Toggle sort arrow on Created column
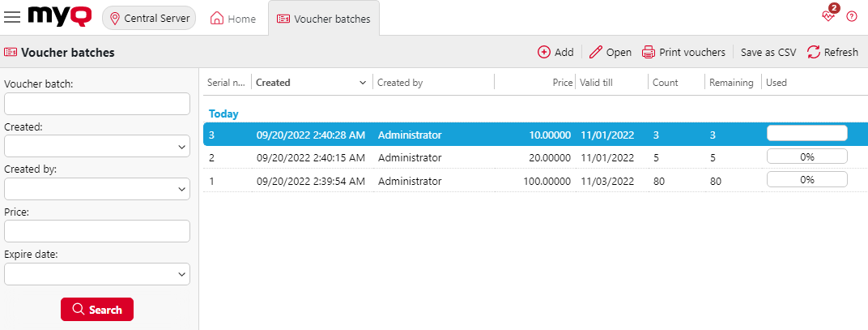 pyautogui.click(x=362, y=83)
